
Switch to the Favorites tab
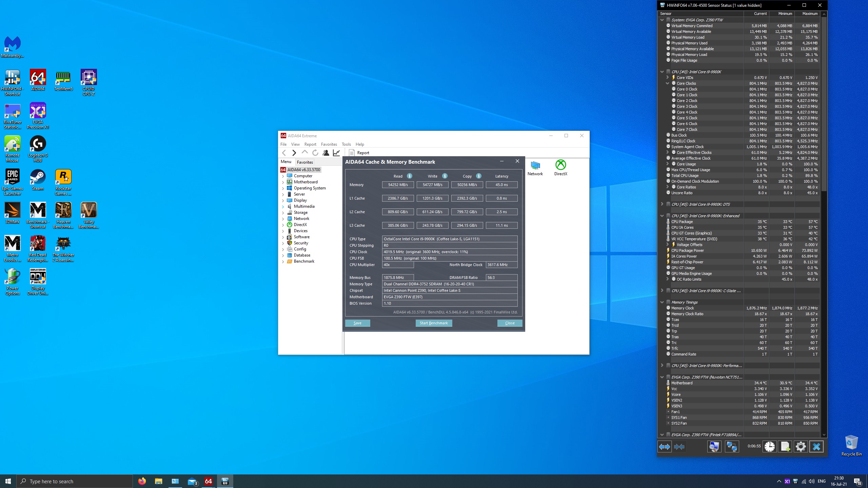(305, 162)
